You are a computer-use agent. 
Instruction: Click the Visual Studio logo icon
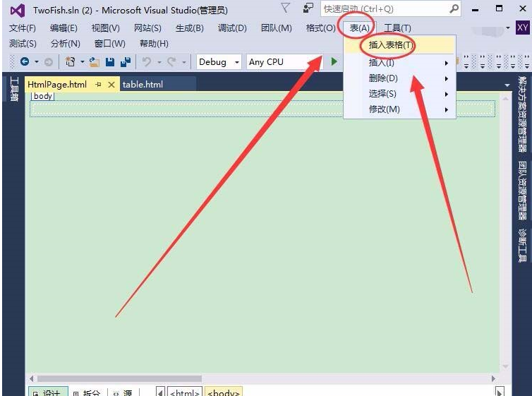click(x=18, y=11)
